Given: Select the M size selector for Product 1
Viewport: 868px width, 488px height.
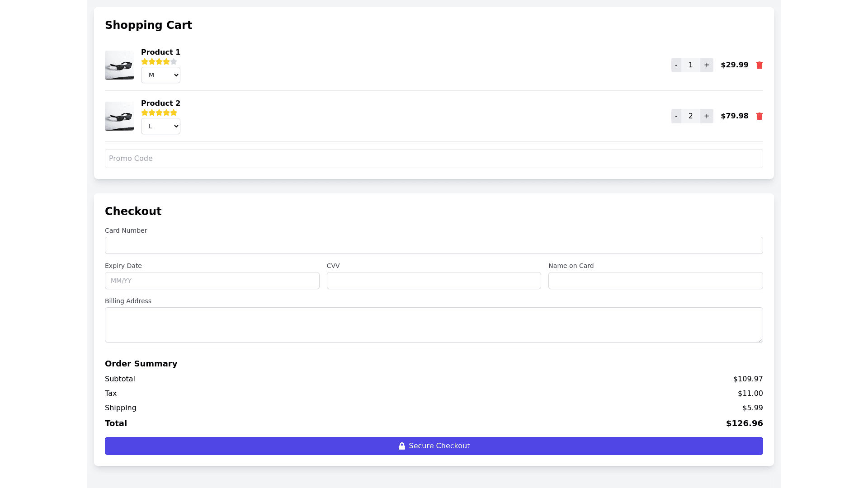Looking at the screenshot, I should tap(160, 75).
